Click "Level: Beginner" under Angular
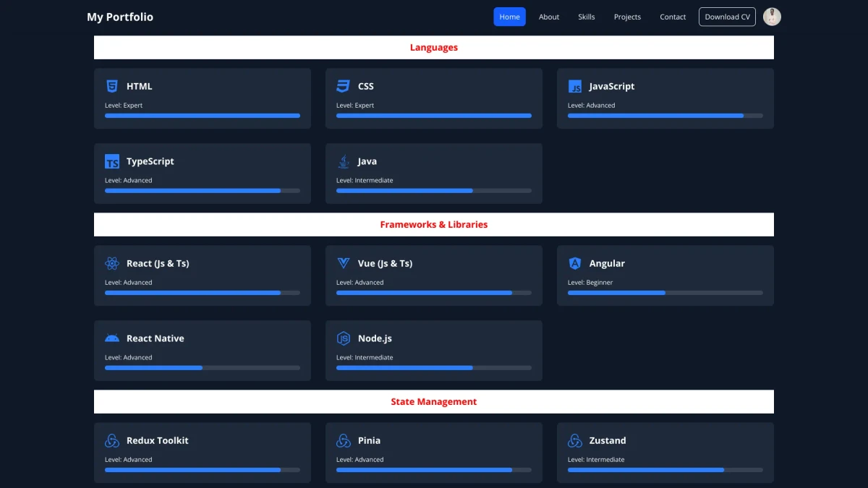868x488 pixels. click(x=590, y=283)
